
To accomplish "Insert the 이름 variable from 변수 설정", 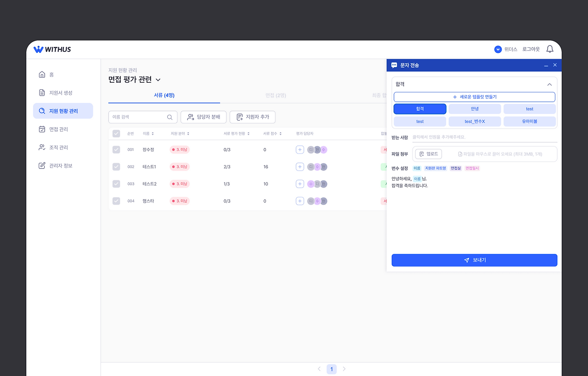I will (417, 168).
